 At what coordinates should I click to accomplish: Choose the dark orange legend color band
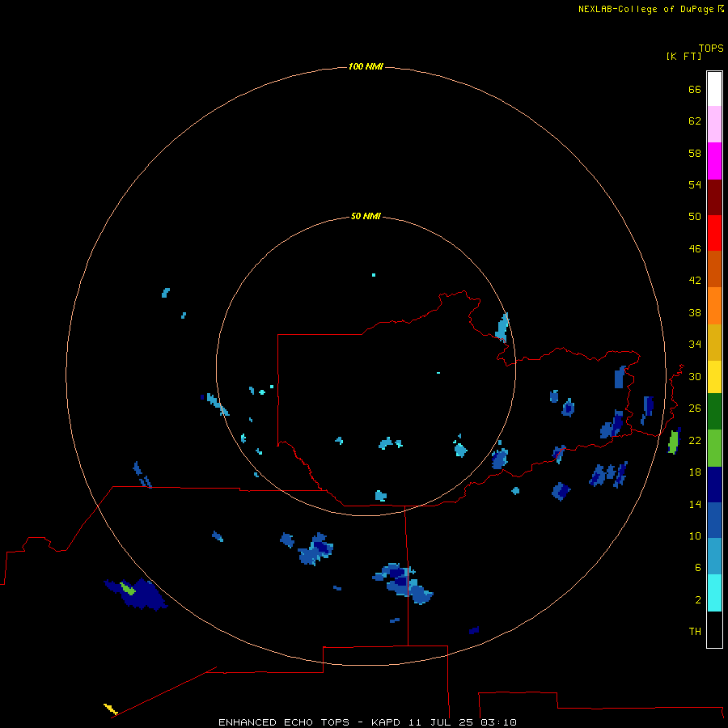pos(714,269)
